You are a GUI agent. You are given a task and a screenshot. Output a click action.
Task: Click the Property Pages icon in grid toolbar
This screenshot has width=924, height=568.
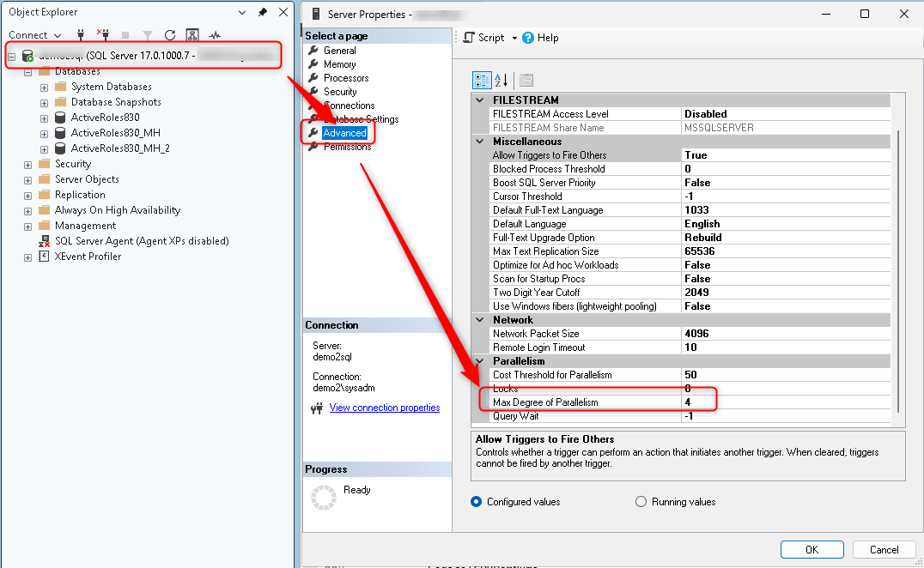(526, 80)
